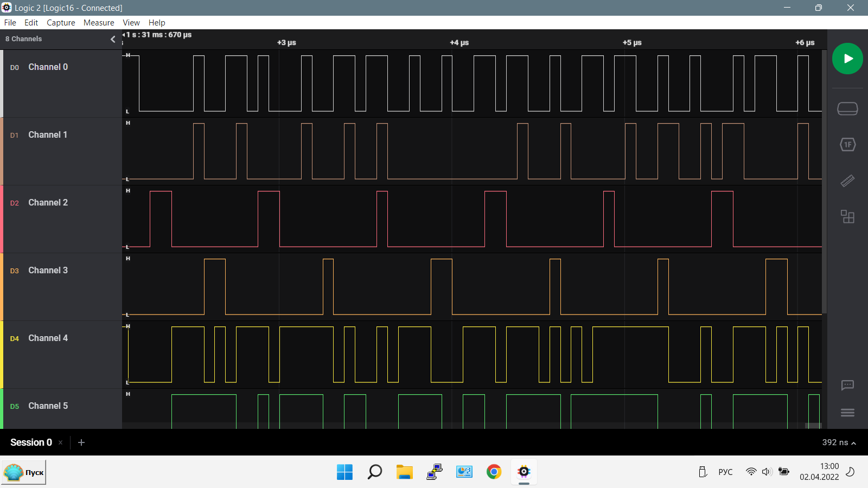
Task: Expand the 392 ns zoom indicator
Action: (839, 442)
